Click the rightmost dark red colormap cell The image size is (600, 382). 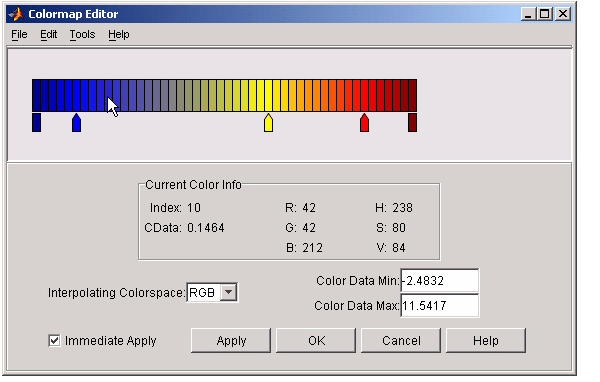[412, 95]
